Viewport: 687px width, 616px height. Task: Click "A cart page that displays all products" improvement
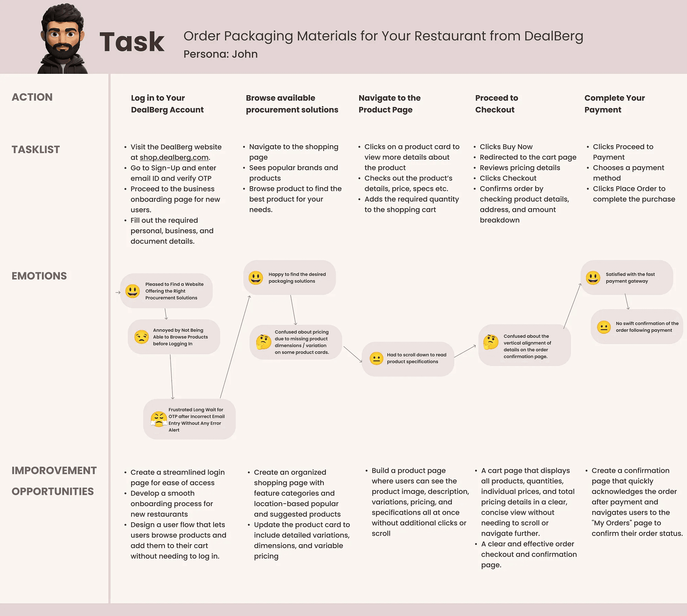528,502
